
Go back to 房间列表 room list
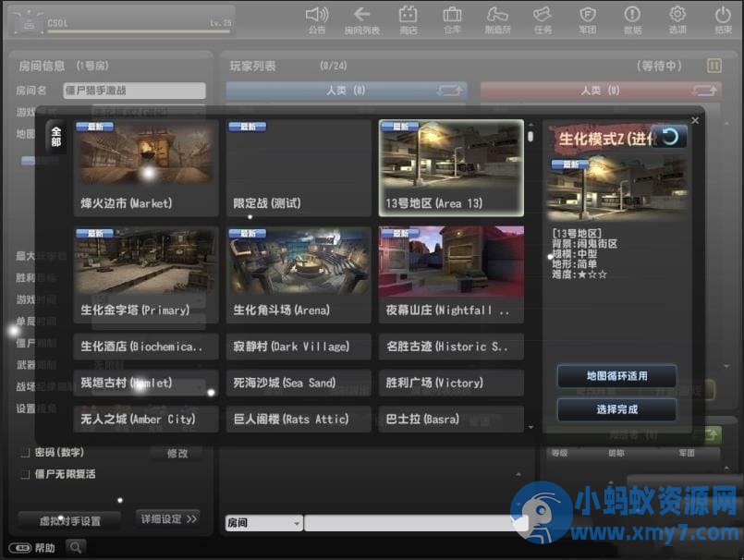coord(361,20)
